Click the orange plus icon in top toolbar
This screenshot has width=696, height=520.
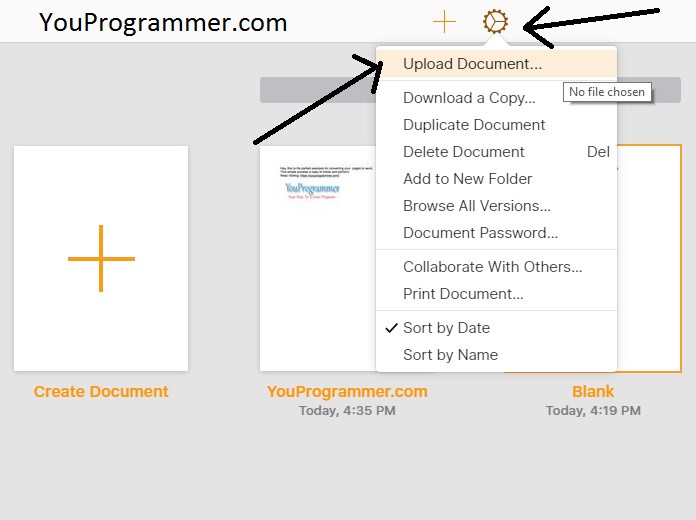point(444,22)
